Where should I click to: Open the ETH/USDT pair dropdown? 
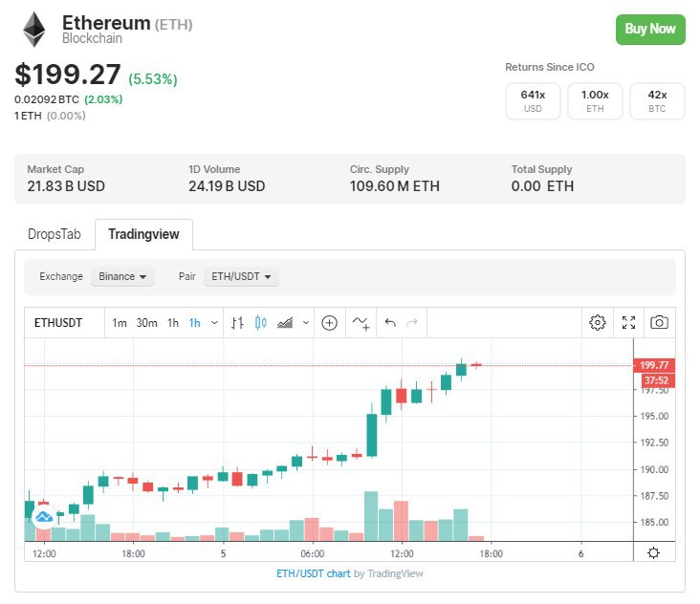[x=241, y=276]
